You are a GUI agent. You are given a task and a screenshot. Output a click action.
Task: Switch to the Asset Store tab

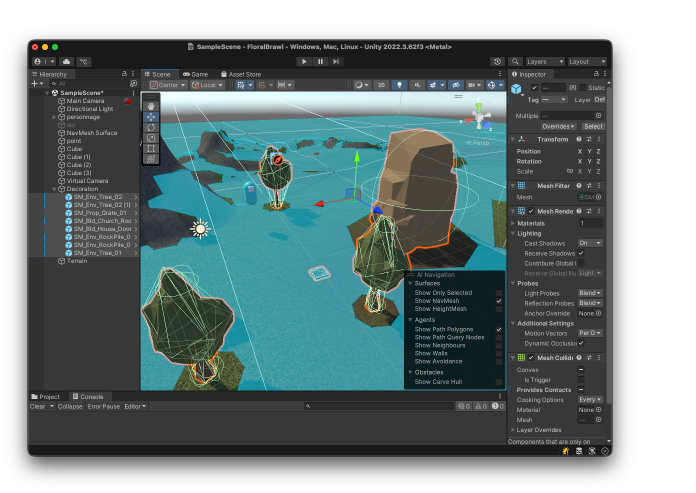(x=241, y=74)
